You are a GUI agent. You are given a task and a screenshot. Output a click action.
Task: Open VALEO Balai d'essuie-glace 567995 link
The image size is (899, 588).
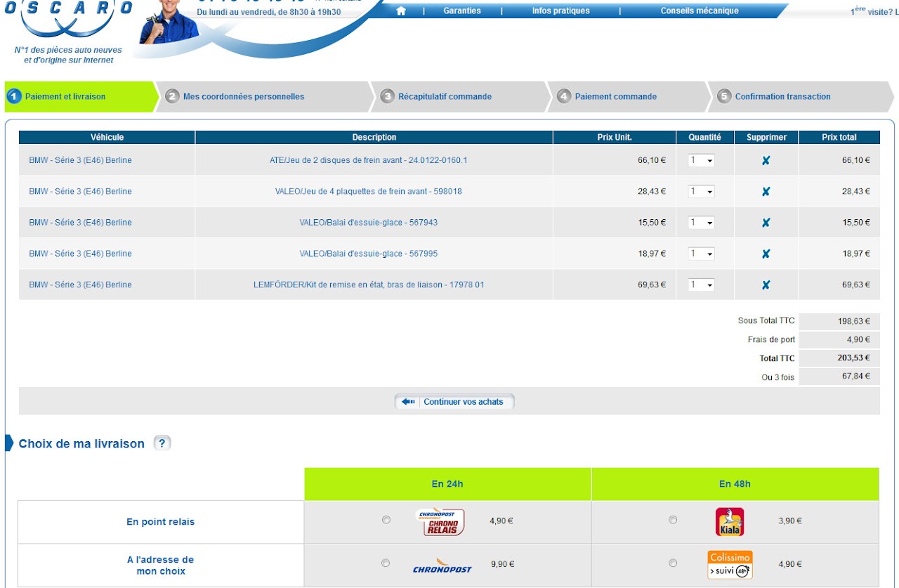368,254
